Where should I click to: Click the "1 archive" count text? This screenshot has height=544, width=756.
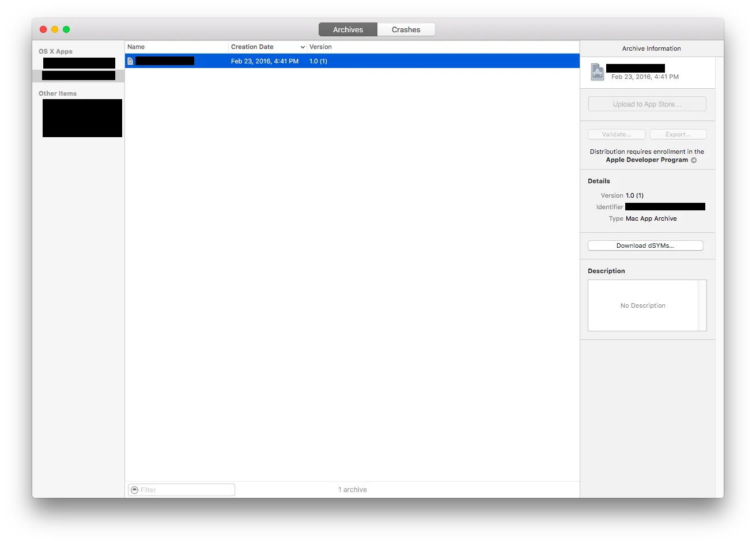point(353,490)
